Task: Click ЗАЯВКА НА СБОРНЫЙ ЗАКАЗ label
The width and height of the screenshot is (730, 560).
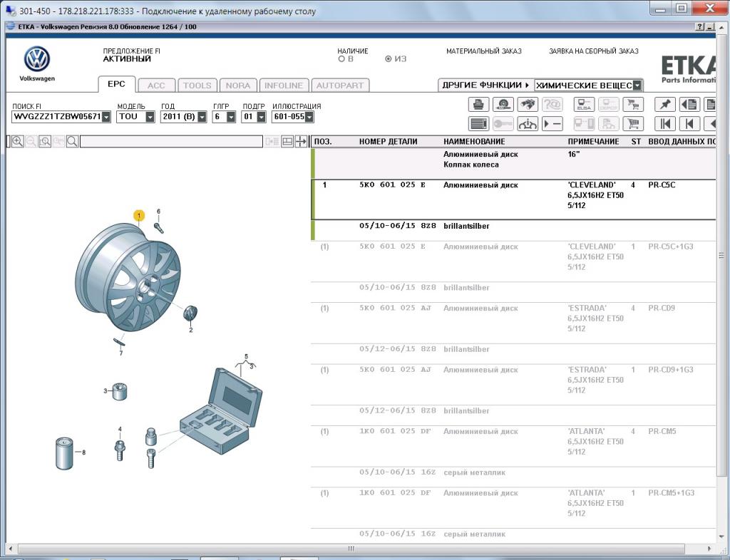Action: click(594, 51)
